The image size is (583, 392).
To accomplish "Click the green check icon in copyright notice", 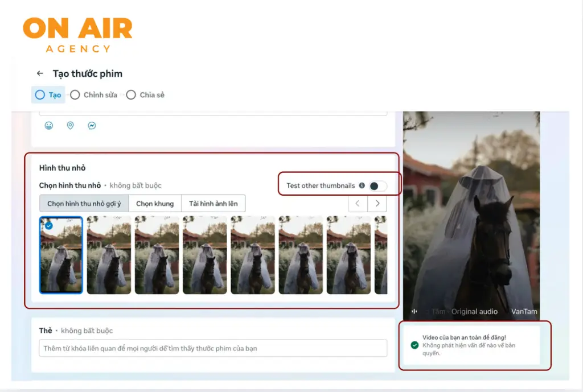I will [x=414, y=345].
